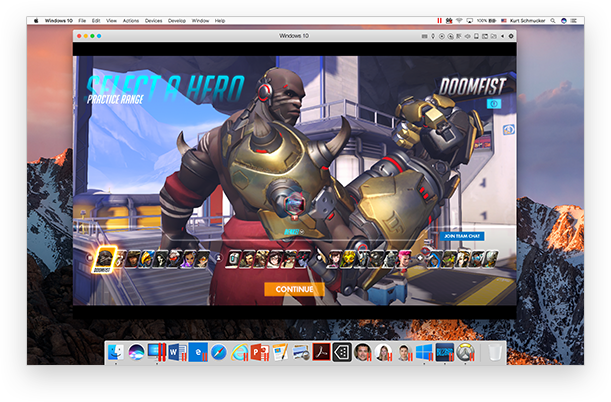The height and width of the screenshot is (402, 611).
Task: Click the battery 100% indicator
Action: 487,21
